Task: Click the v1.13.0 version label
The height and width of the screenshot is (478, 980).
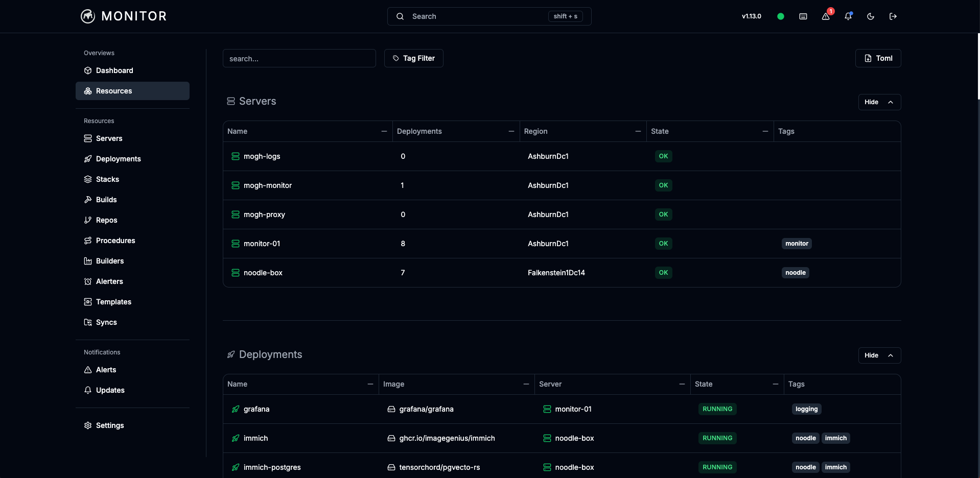Action: tap(752, 16)
